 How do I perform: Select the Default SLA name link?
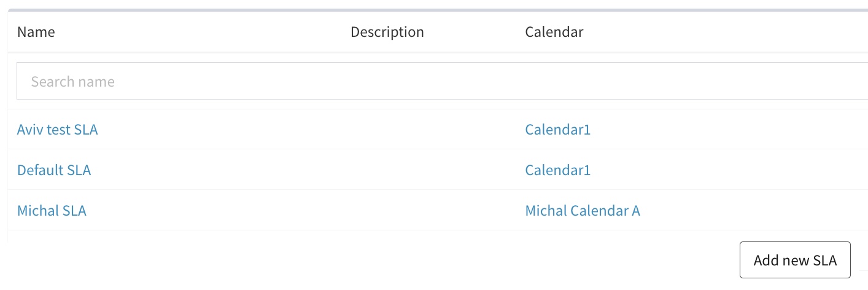click(54, 170)
